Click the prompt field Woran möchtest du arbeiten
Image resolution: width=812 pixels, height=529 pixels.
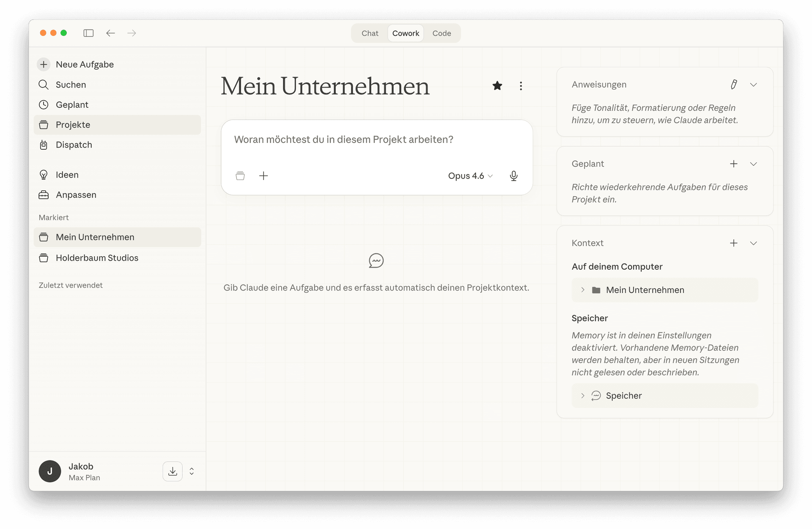coord(344,140)
